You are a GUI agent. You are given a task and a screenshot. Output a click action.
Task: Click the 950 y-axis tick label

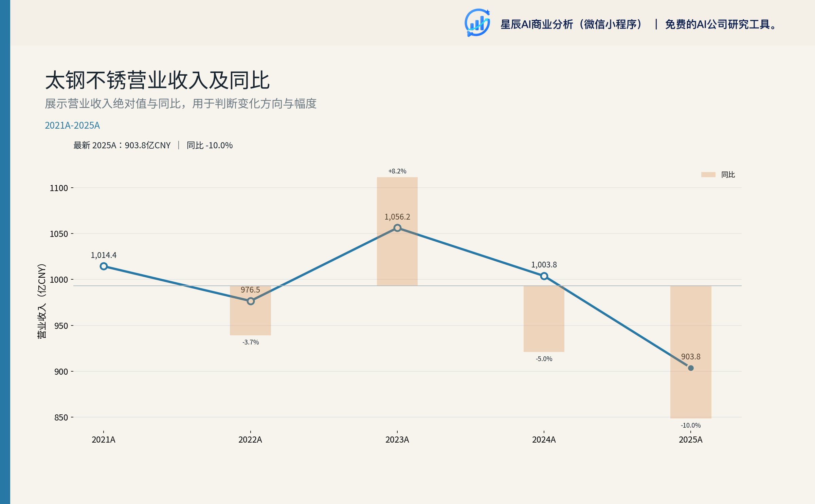[61, 326]
